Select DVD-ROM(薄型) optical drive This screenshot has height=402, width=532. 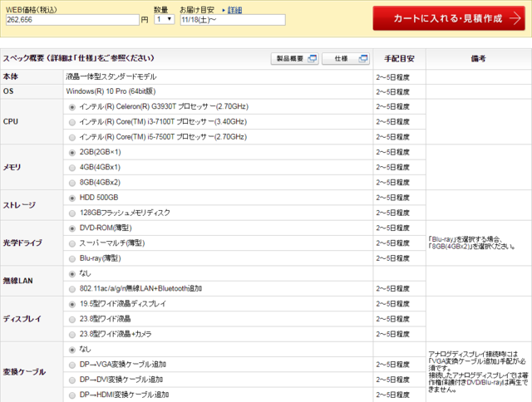[x=72, y=228]
